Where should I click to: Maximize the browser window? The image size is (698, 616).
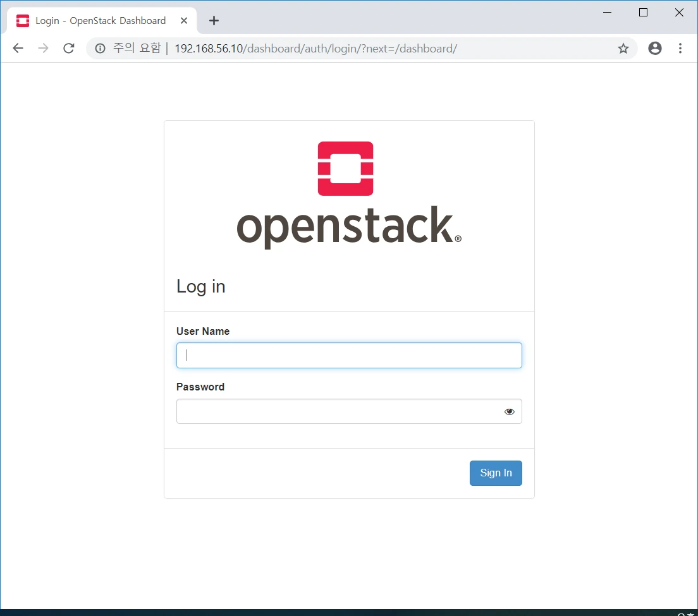click(x=643, y=13)
